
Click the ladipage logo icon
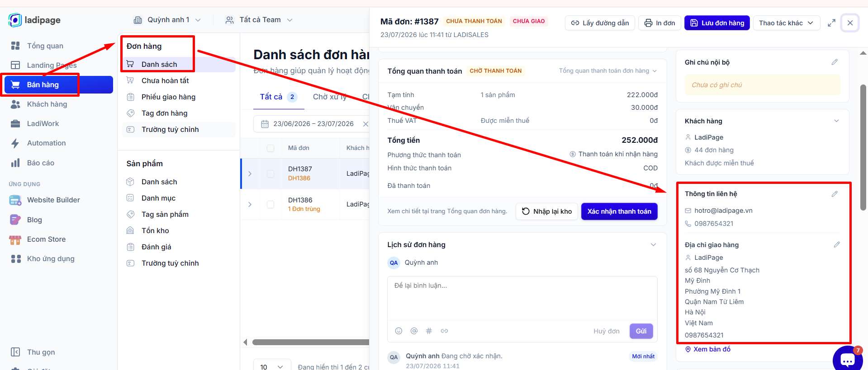pyautogui.click(x=15, y=20)
